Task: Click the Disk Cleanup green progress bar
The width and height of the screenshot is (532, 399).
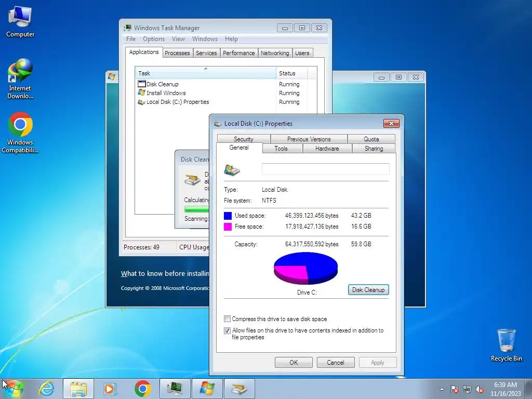Action: click(196, 209)
